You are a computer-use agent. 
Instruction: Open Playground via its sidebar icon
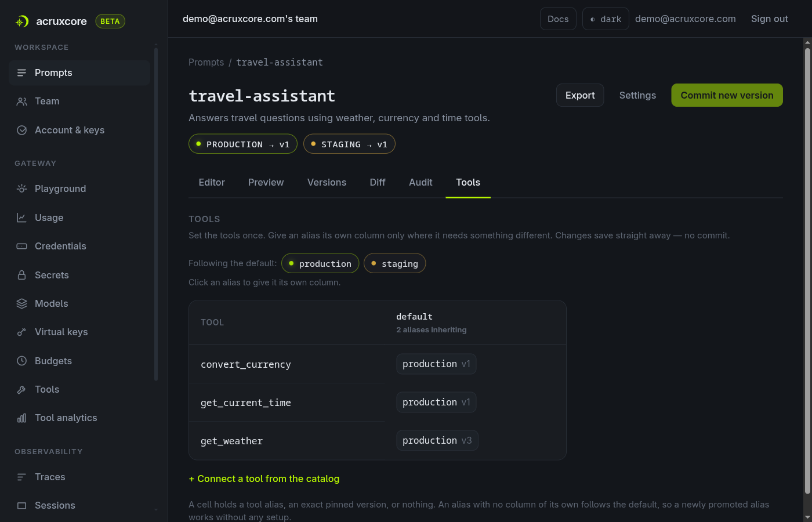[21, 188]
